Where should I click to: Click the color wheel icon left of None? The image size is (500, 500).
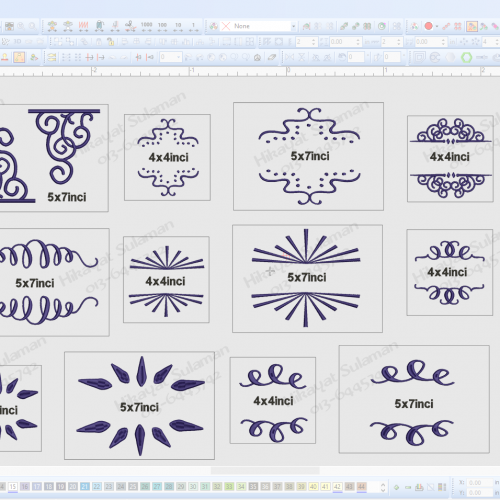coord(214,26)
